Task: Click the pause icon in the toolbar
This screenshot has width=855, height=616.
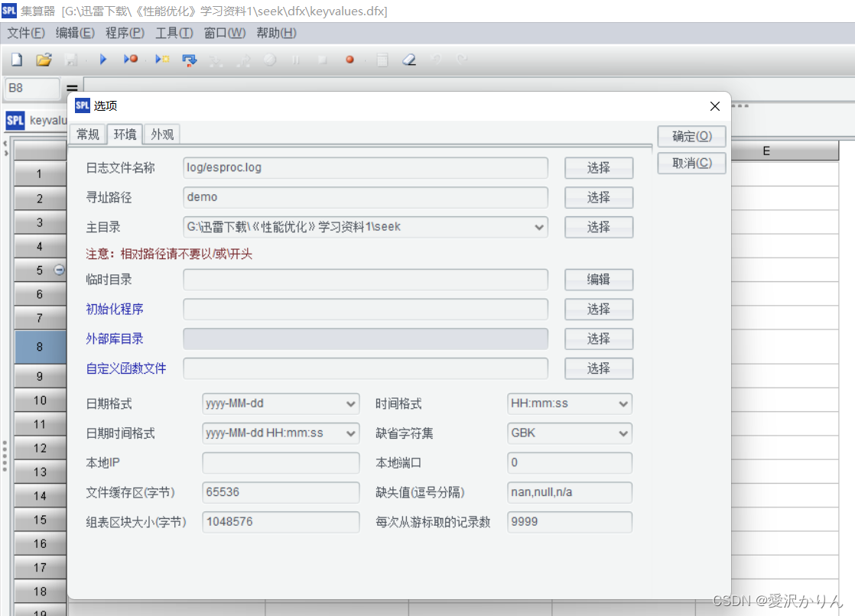Action: (x=295, y=60)
